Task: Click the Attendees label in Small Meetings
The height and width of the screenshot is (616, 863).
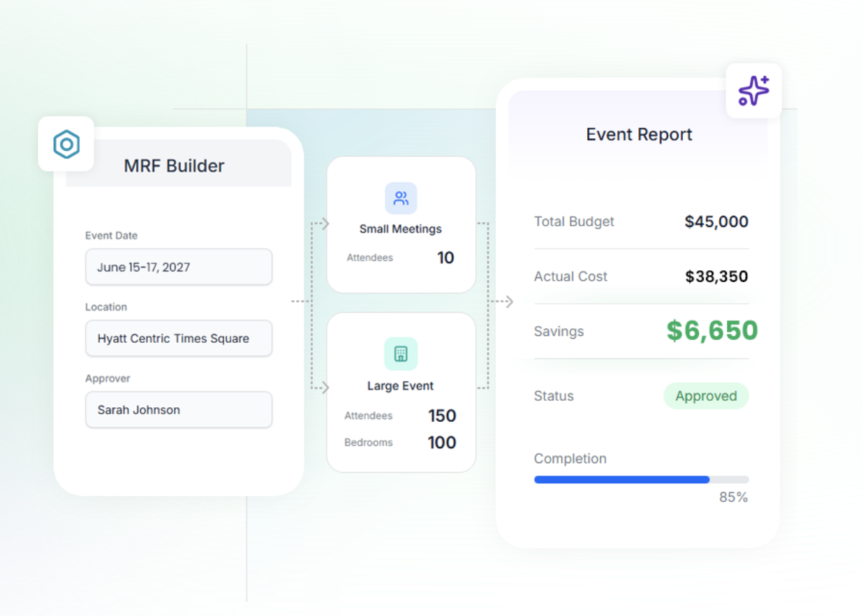Action: [370, 258]
